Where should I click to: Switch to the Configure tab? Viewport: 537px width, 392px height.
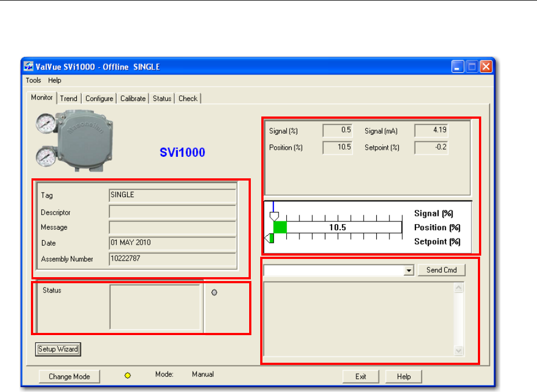[x=99, y=99]
